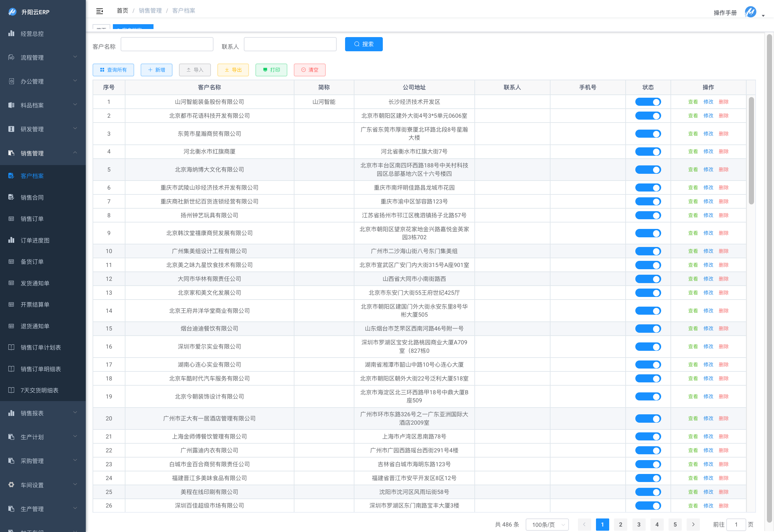Click the next page arrow in pagination
This screenshot has width=774, height=532.
click(693, 524)
